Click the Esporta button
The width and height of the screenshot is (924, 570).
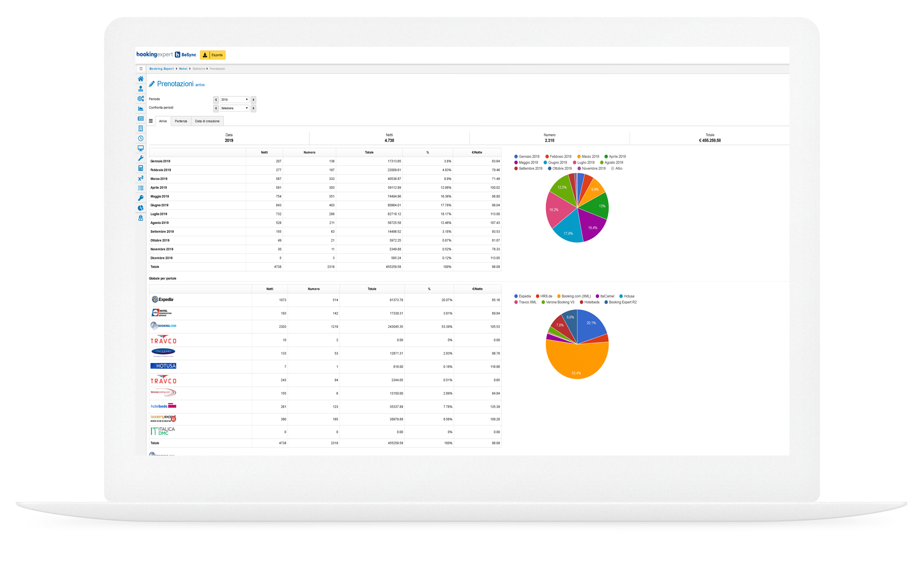(x=213, y=55)
